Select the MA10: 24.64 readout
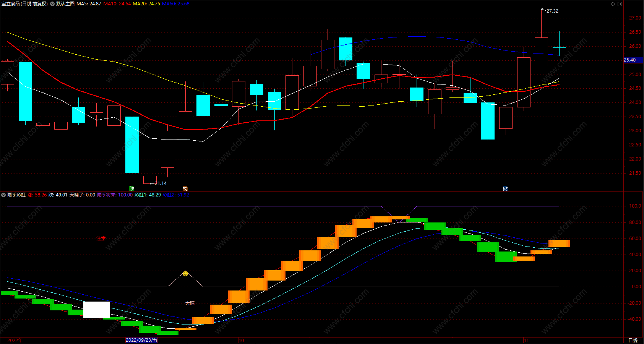 point(117,4)
